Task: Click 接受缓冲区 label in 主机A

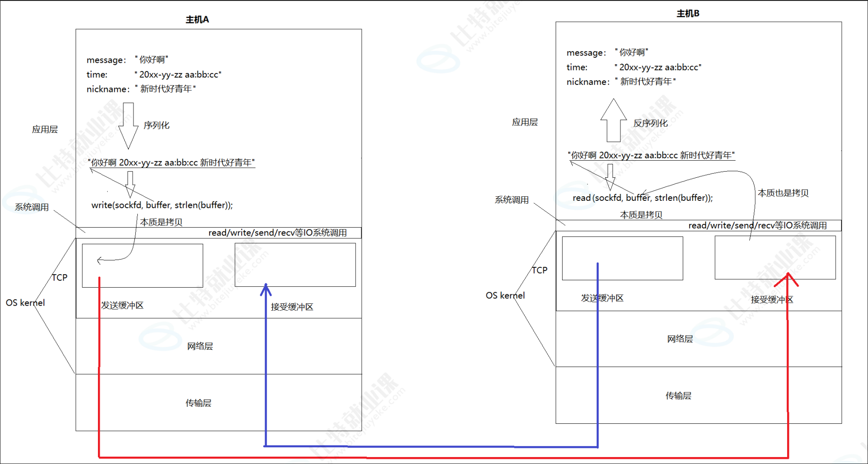Action: [x=292, y=307]
